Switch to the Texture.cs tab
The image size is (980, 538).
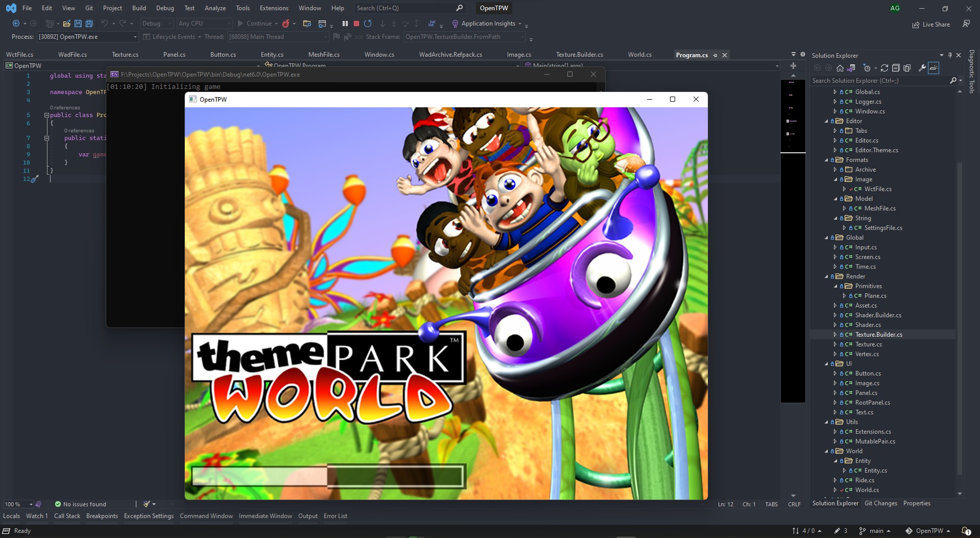125,55
